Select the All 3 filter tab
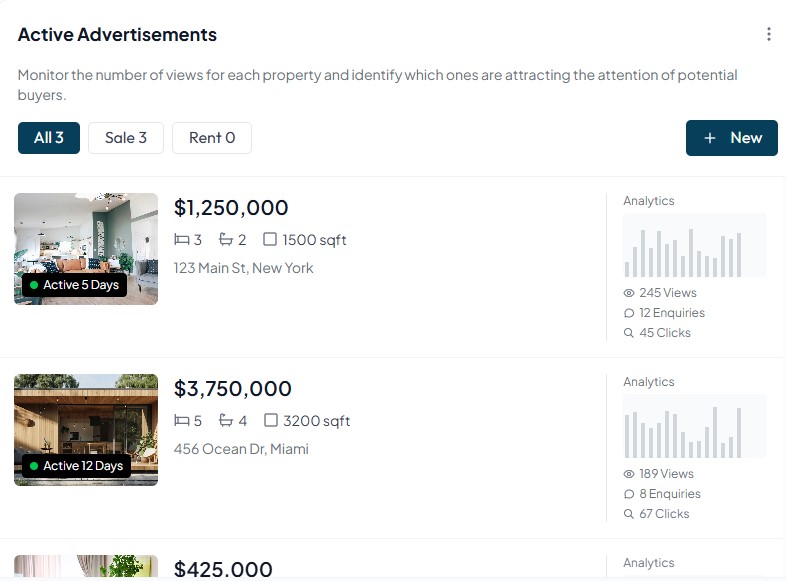 (x=48, y=138)
